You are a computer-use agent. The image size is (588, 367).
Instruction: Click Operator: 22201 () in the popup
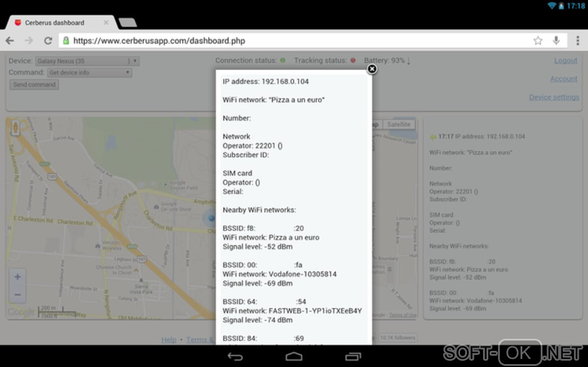(252, 145)
